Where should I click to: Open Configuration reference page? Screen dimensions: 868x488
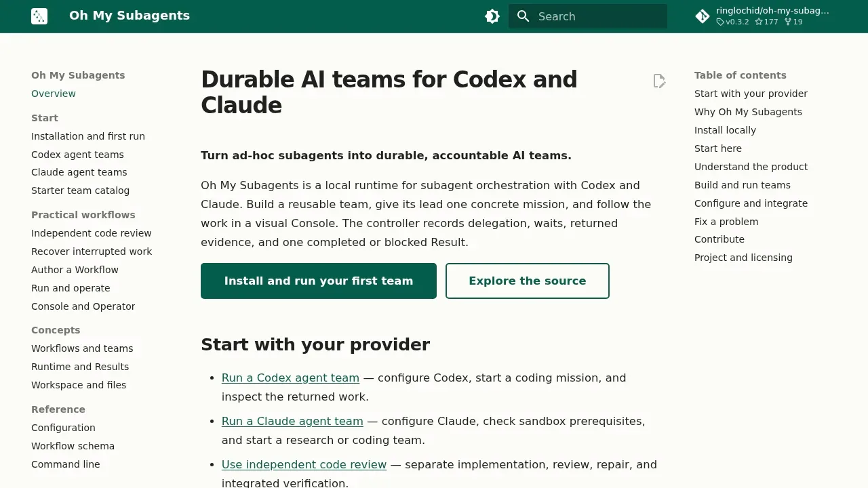63,428
